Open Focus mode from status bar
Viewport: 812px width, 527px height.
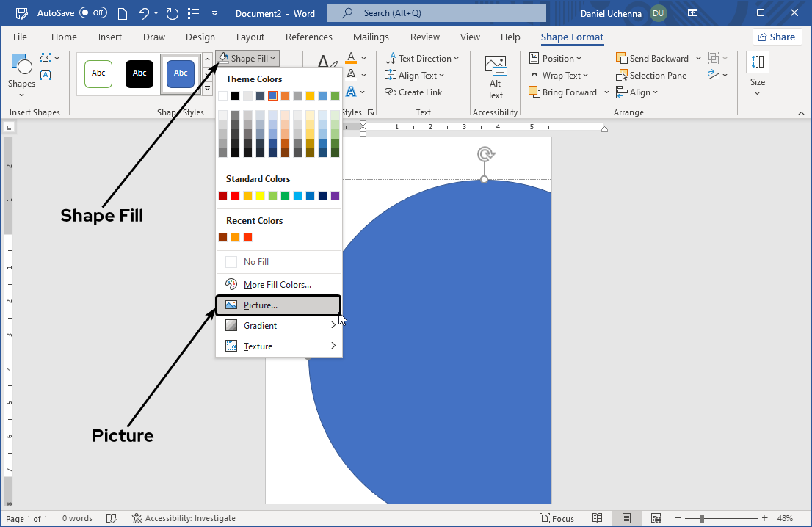pyautogui.click(x=557, y=518)
